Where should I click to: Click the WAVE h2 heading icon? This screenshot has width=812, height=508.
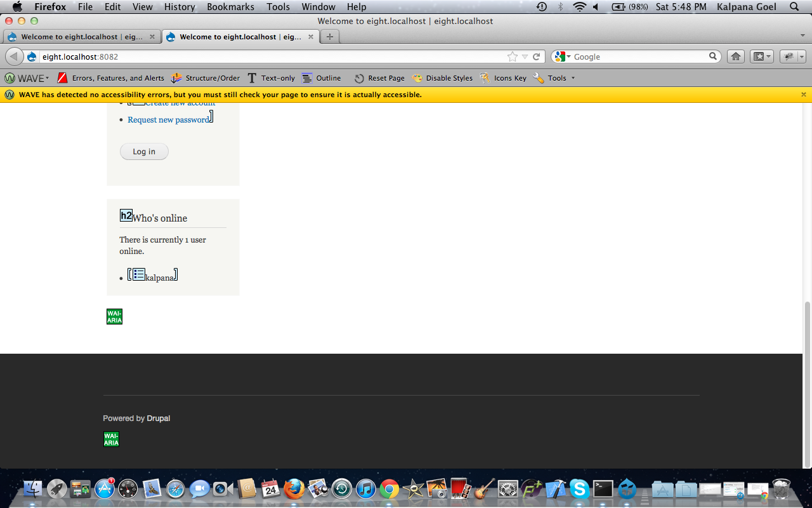[x=126, y=215]
